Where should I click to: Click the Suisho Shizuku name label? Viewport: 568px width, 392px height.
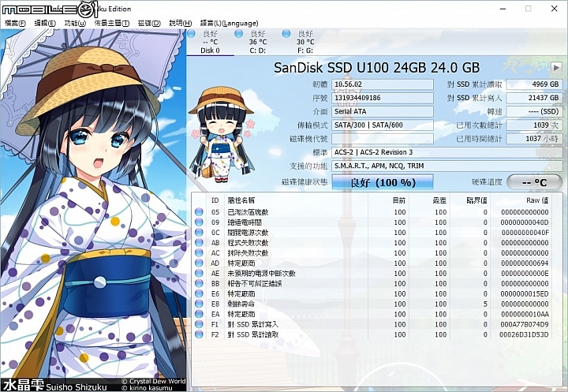pyautogui.click(x=76, y=386)
